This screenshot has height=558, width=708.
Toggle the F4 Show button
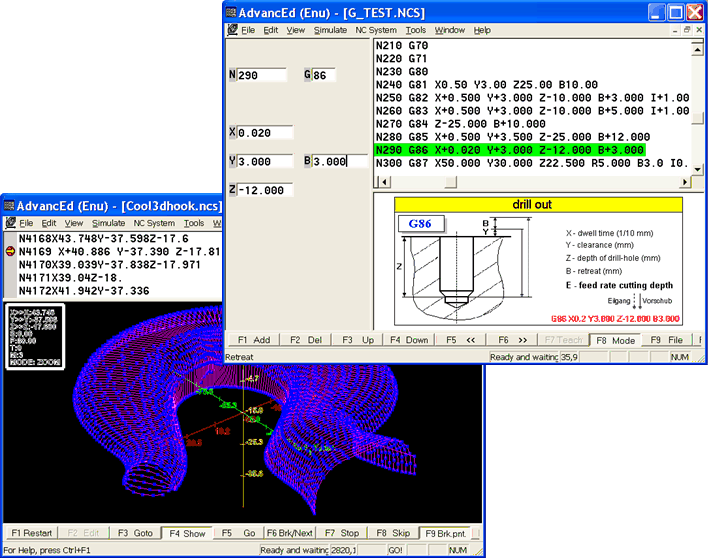tap(187, 533)
